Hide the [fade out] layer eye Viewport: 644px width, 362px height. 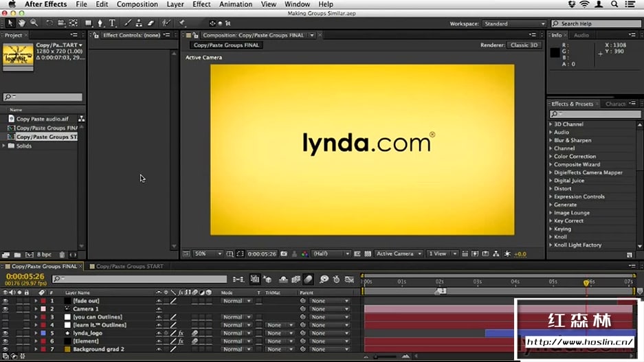pyautogui.click(x=5, y=301)
